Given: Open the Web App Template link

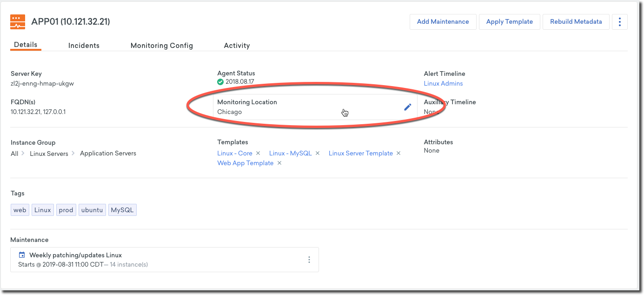Looking at the screenshot, I should coord(245,163).
